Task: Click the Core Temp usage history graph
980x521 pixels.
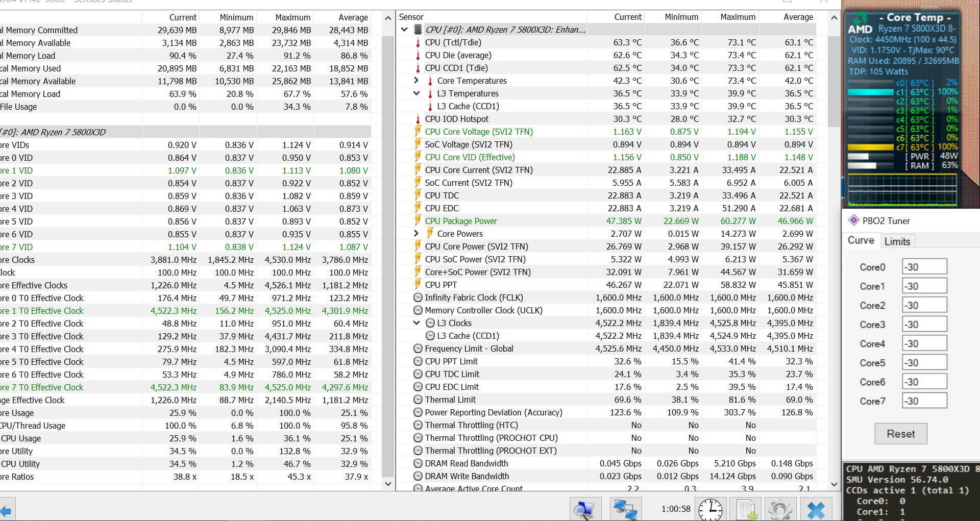Action: coord(902,189)
